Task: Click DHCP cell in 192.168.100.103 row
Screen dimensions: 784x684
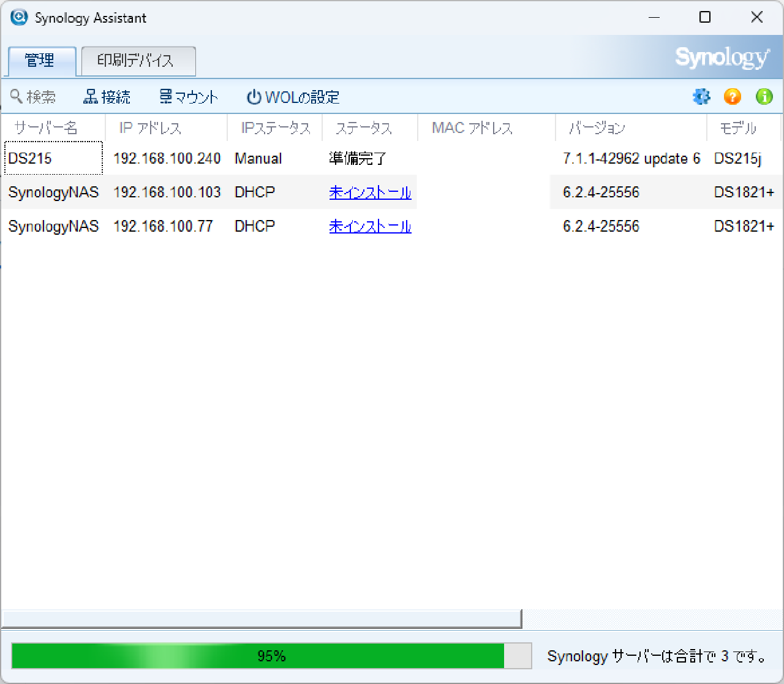Action: (x=255, y=192)
